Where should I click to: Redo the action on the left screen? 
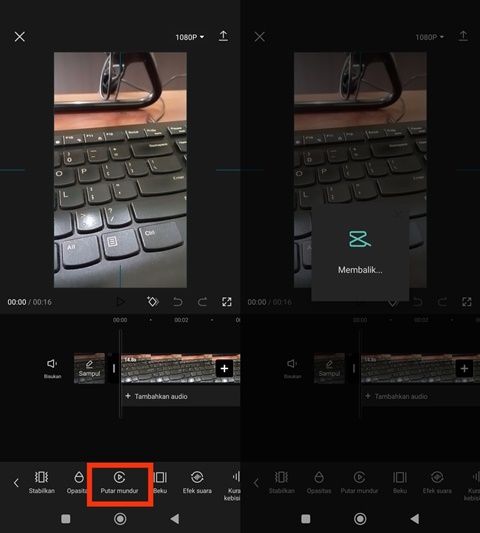point(202,302)
